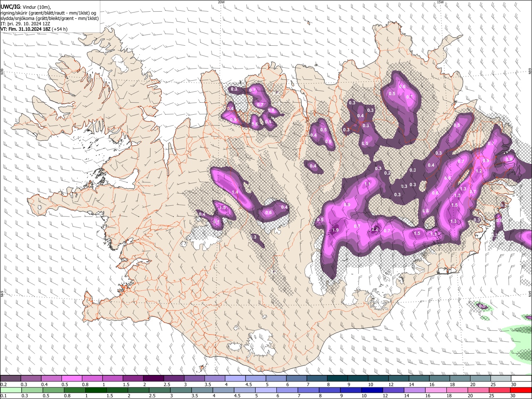This screenshot has width=532, height=399.
Task: Click the initial time 'IT: þri. 29. 10. 2024 12Z'
Action: coord(25,24)
